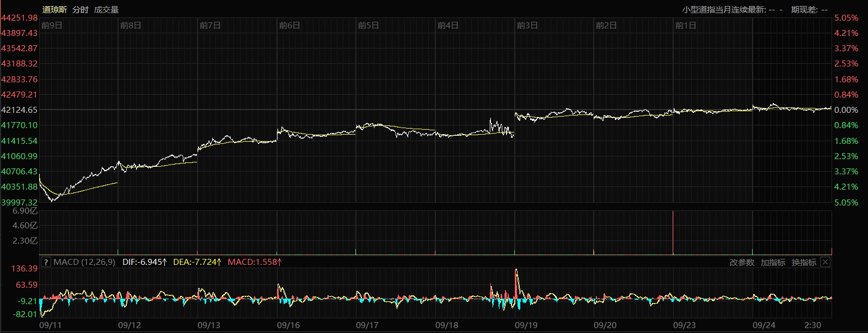Click 换指标 to switch indicator
This screenshot has height=333, width=868.
[804, 263]
